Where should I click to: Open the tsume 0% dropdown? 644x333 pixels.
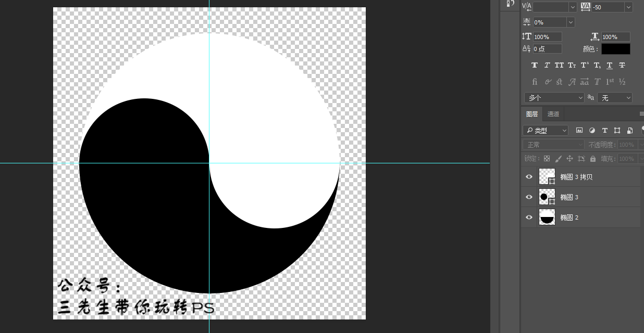(x=571, y=22)
